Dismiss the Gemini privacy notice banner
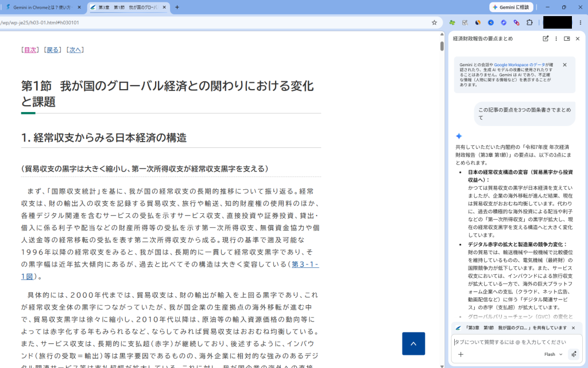This screenshot has height=368, width=588. [x=565, y=65]
